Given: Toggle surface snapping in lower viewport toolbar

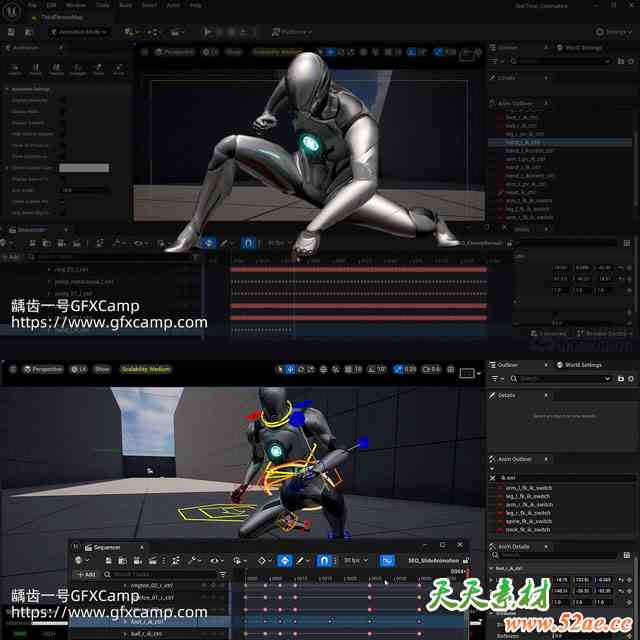Looking at the screenshot, I should [336, 369].
